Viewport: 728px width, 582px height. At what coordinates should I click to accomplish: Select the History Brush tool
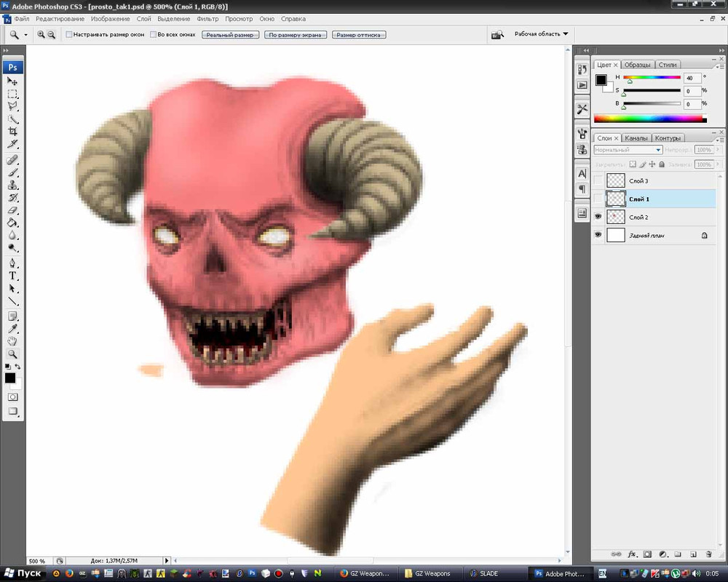pos(12,198)
